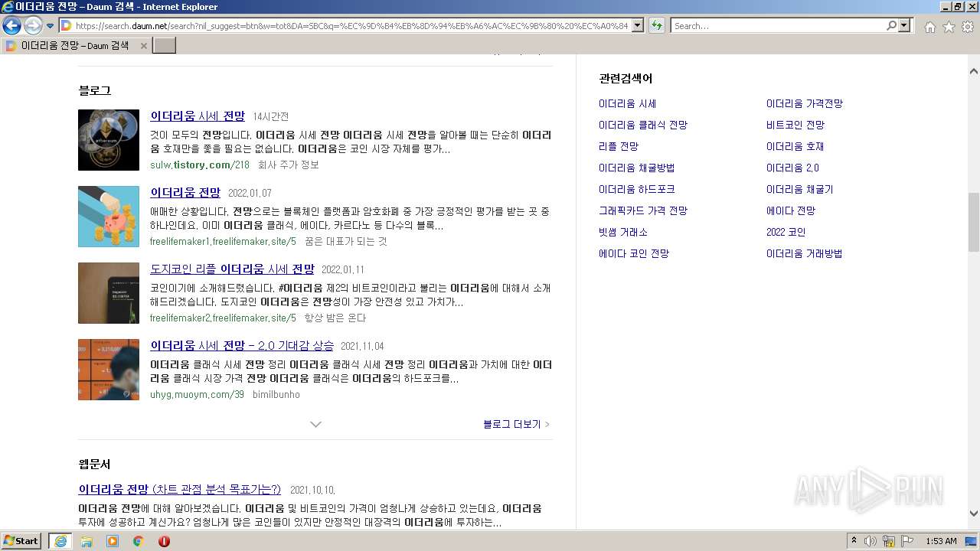The width and height of the screenshot is (980, 551).
Task: Open a new blank tab
Action: pos(165,46)
